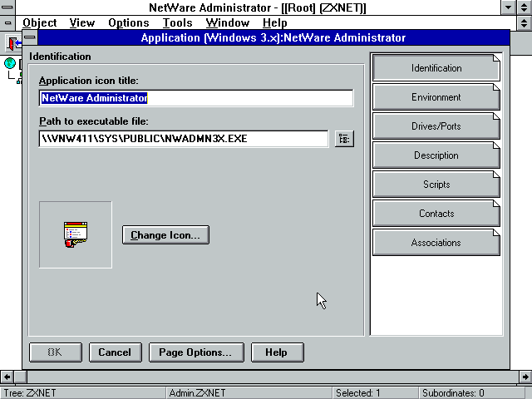The image size is (532, 399).
Task: Click the horizontal scrollbar left arrow
Action: [x=7, y=377]
